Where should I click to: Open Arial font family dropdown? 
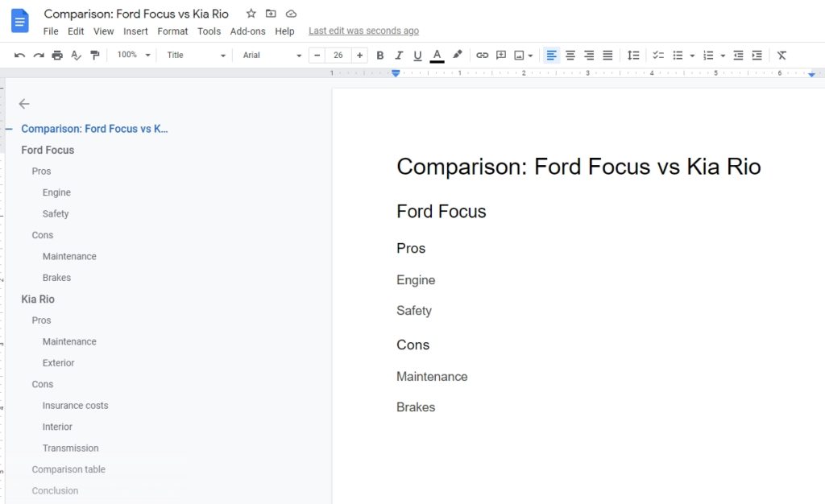click(x=272, y=56)
